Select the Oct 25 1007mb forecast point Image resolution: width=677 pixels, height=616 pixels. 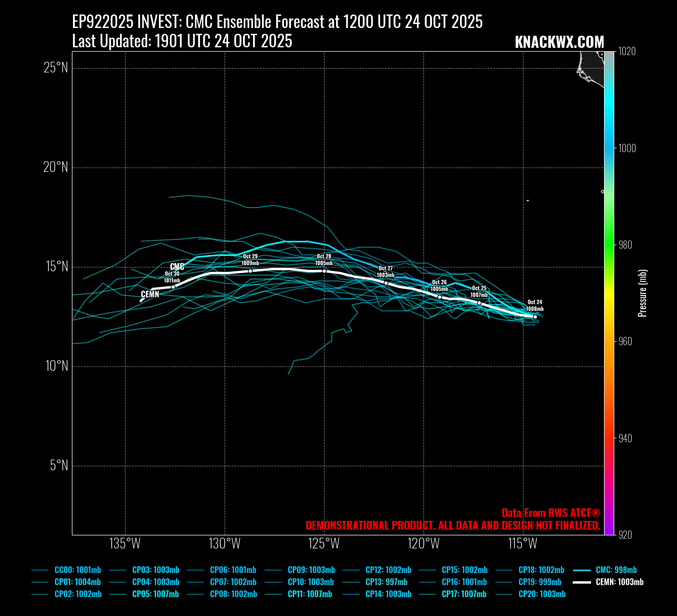479,303
